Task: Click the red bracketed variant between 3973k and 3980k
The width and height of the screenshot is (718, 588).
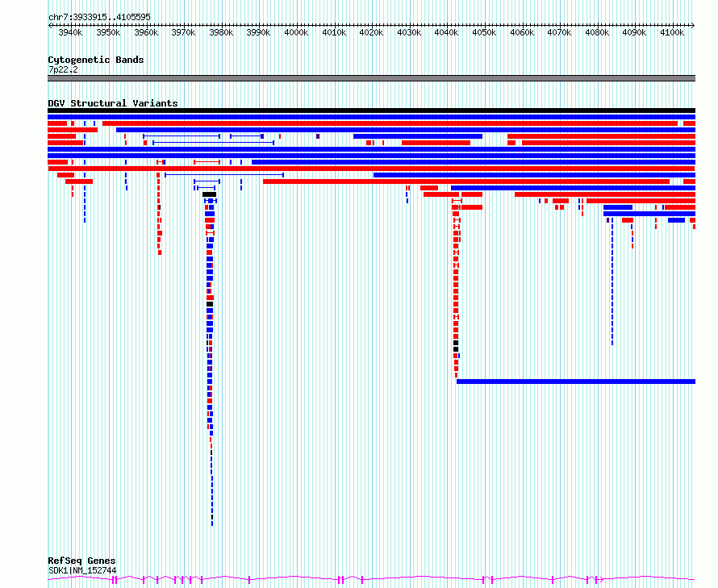Action: tap(207, 162)
